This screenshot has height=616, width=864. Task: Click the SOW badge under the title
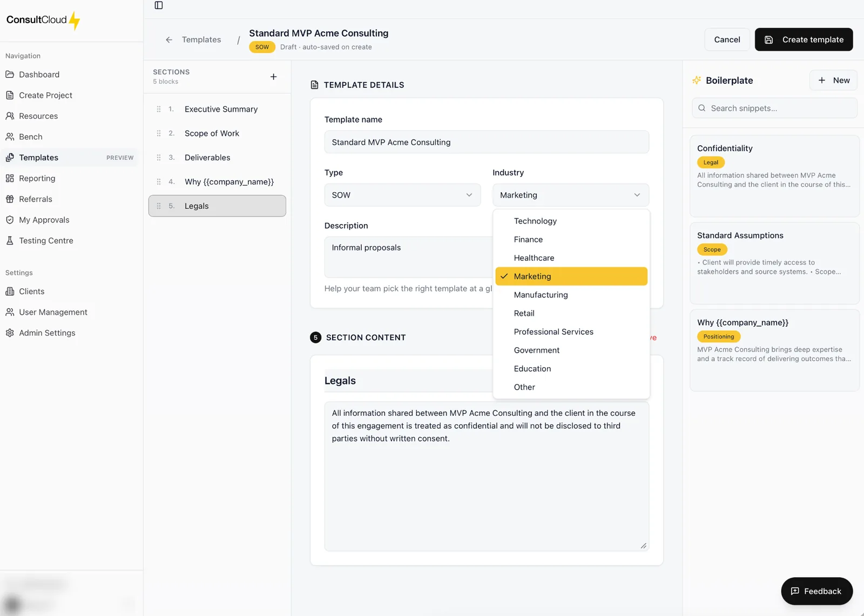click(x=262, y=47)
